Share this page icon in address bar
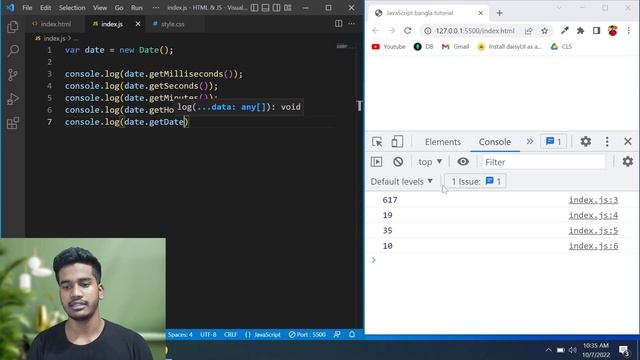Image resolution: width=640 pixels, height=360 pixels. coord(529,31)
